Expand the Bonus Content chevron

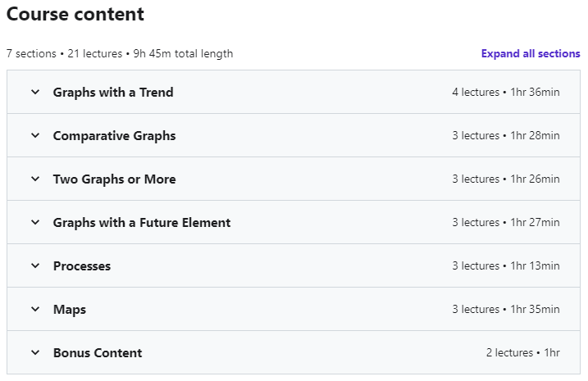click(35, 353)
